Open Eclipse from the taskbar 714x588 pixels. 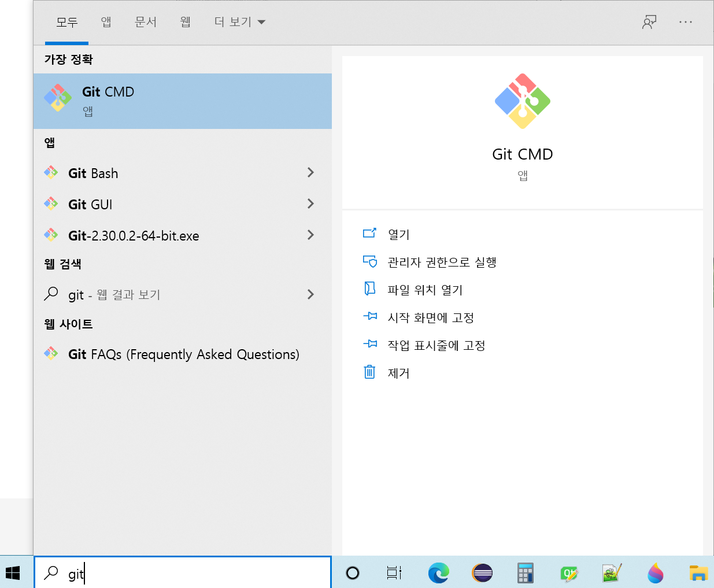[x=482, y=573]
